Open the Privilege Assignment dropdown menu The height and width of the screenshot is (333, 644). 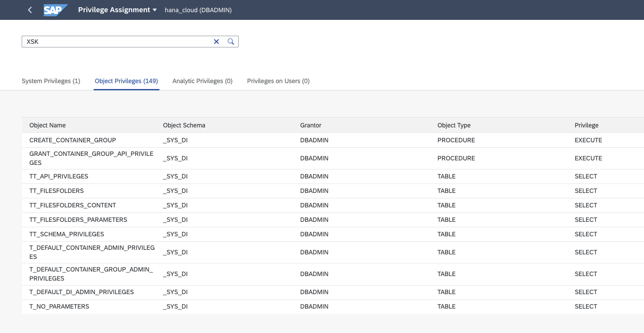pyautogui.click(x=117, y=10)
